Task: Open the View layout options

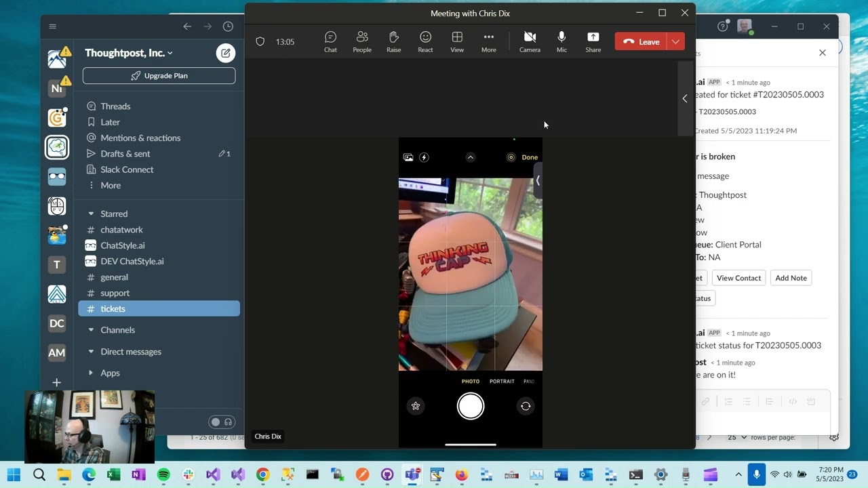Action: [x=457, y=42]
